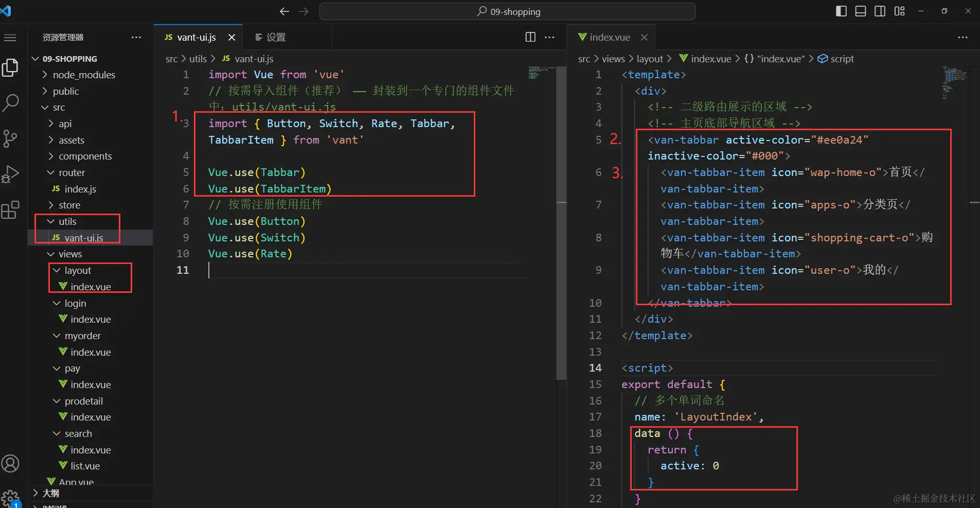Image resolution: width=980 pixels, height=508 pixels.
Task: Expand the store folder
Action: [90, 205]
